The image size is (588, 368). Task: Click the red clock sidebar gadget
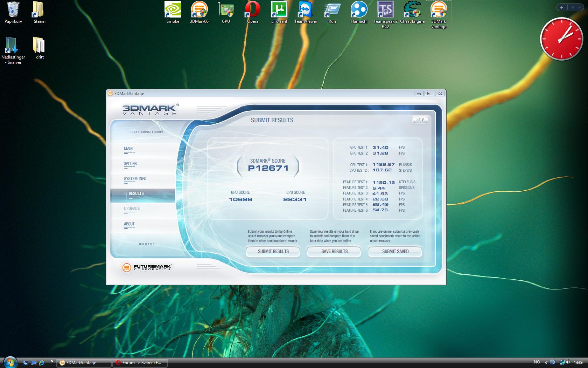(562, 39)
